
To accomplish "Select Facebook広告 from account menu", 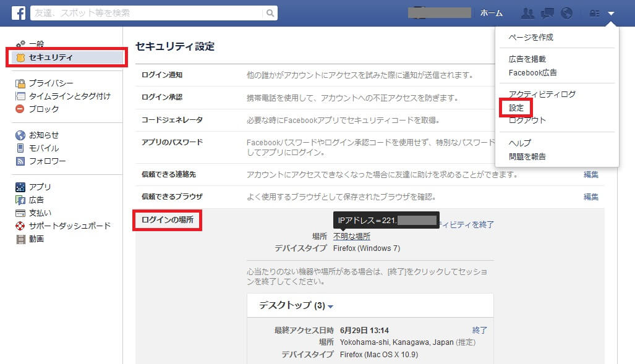I will pyautogui.click(x=532, y=73).
